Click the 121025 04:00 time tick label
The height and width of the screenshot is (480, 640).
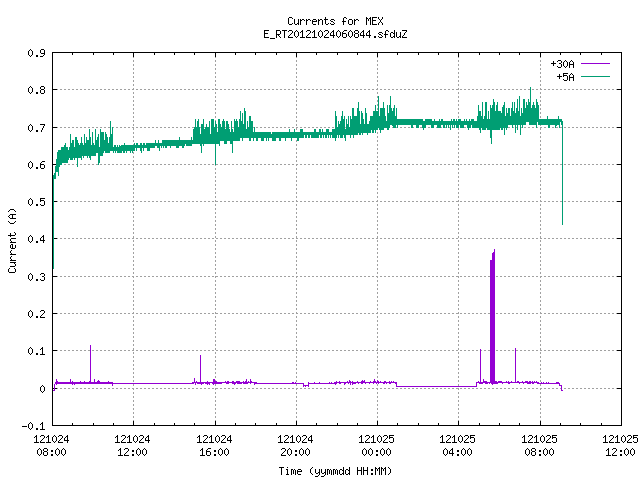pos(457,446)
